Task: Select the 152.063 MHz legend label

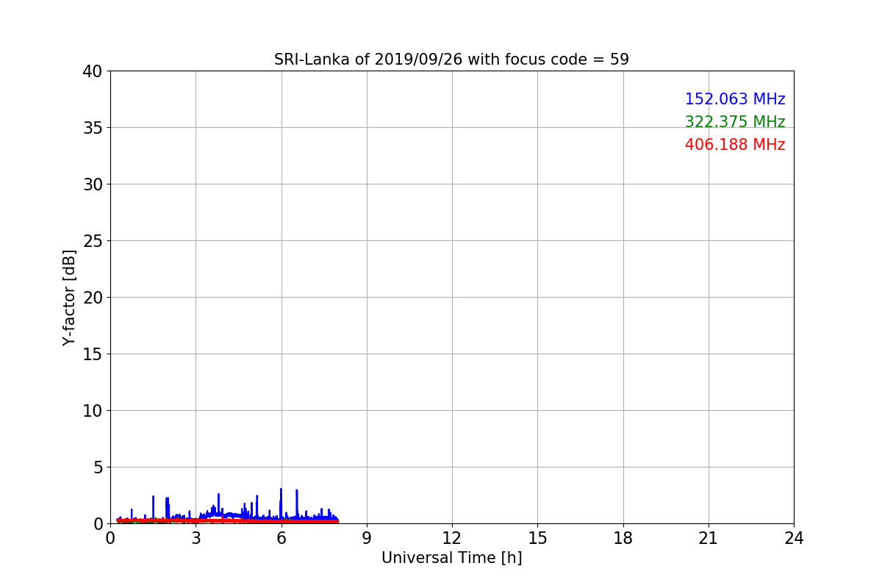Action: (x=735, y=99)
